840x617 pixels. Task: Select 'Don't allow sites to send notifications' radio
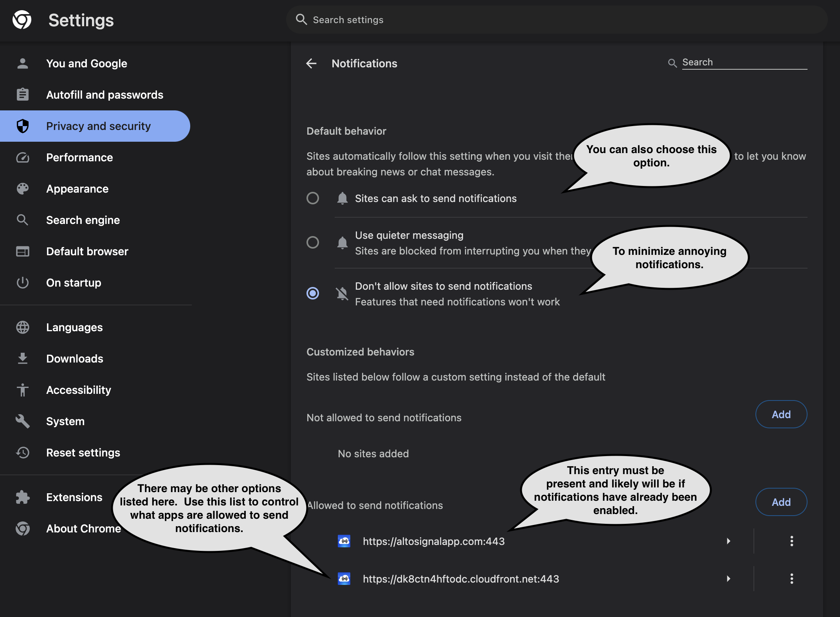[x=312, y=293]
